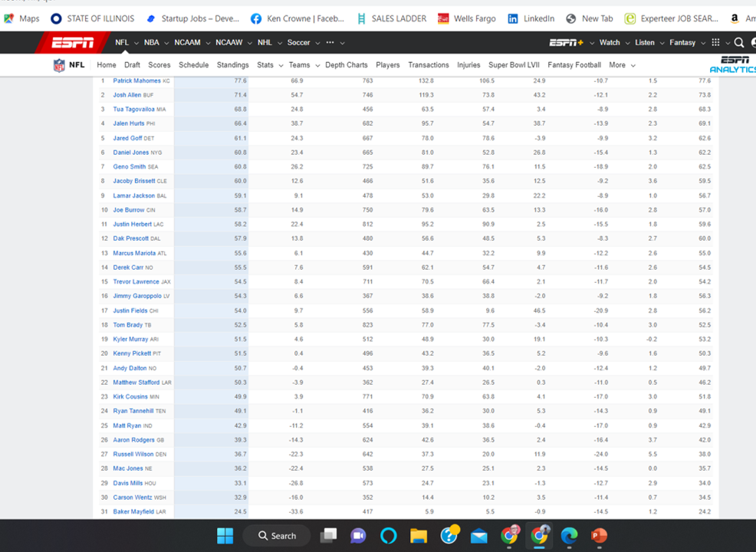Click Kirk Cousins QBR value 49.9
Viewport: 756px width, 552px height.
241,397
